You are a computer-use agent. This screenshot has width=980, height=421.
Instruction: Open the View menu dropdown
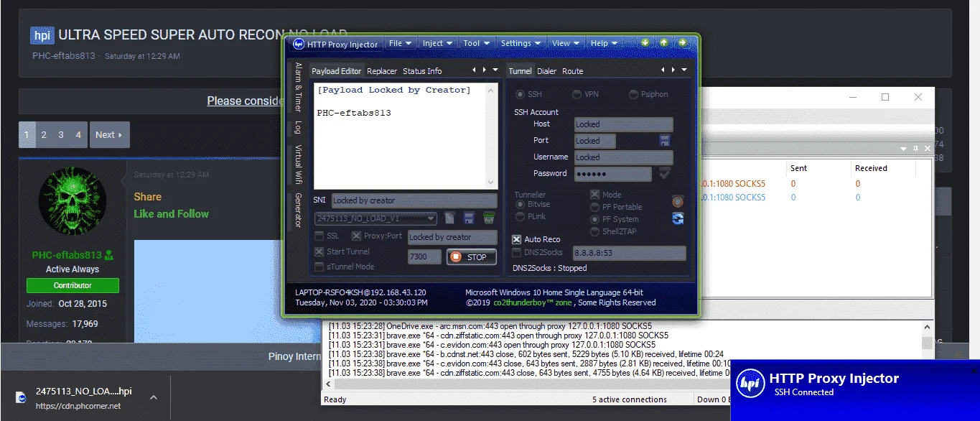point(566,43)
